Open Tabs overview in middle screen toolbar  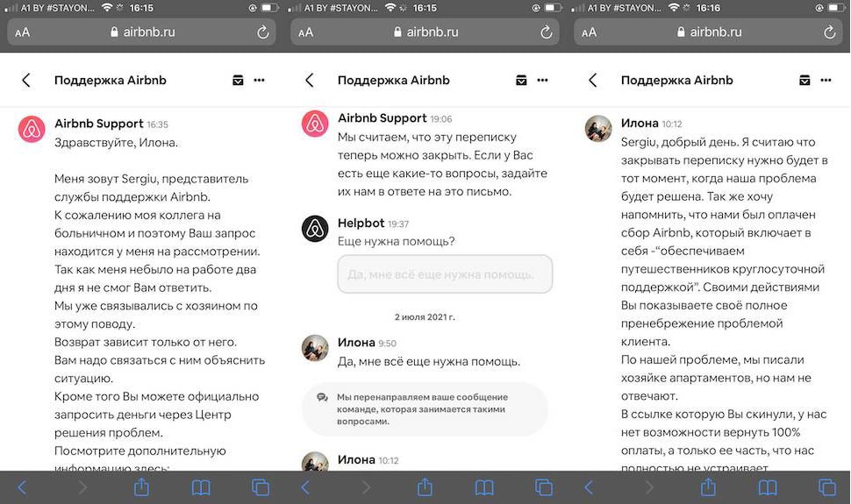544,487
